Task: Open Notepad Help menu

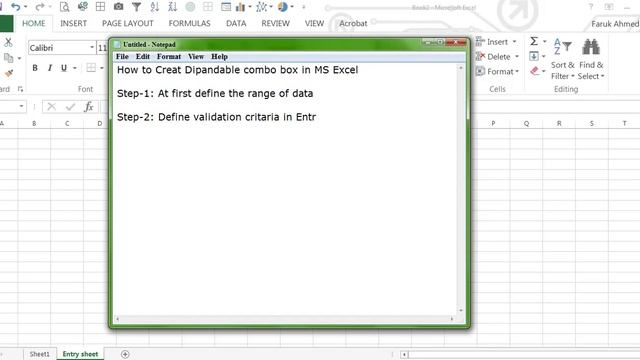Action: pyautogui.click(x=219, y=57)
